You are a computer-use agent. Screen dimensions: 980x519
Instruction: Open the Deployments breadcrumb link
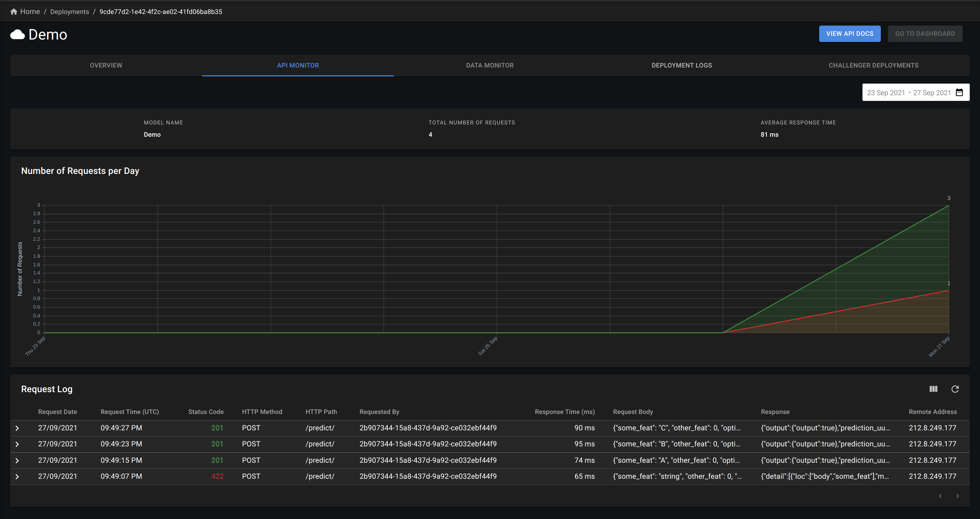(70, 11)
